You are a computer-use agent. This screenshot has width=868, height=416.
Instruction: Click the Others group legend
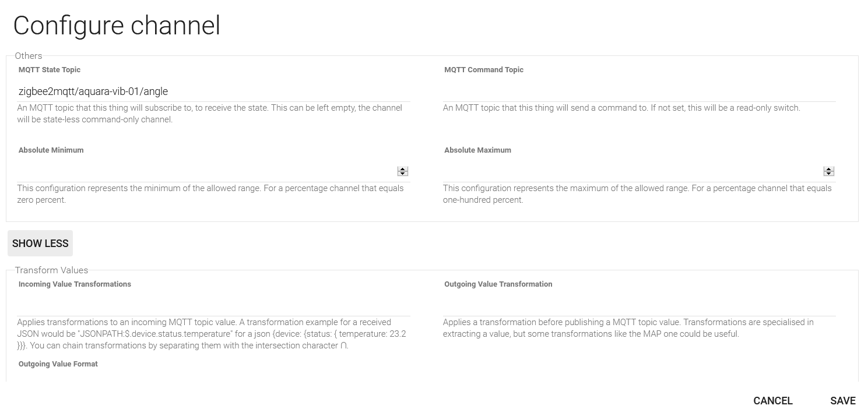(29, 56)
